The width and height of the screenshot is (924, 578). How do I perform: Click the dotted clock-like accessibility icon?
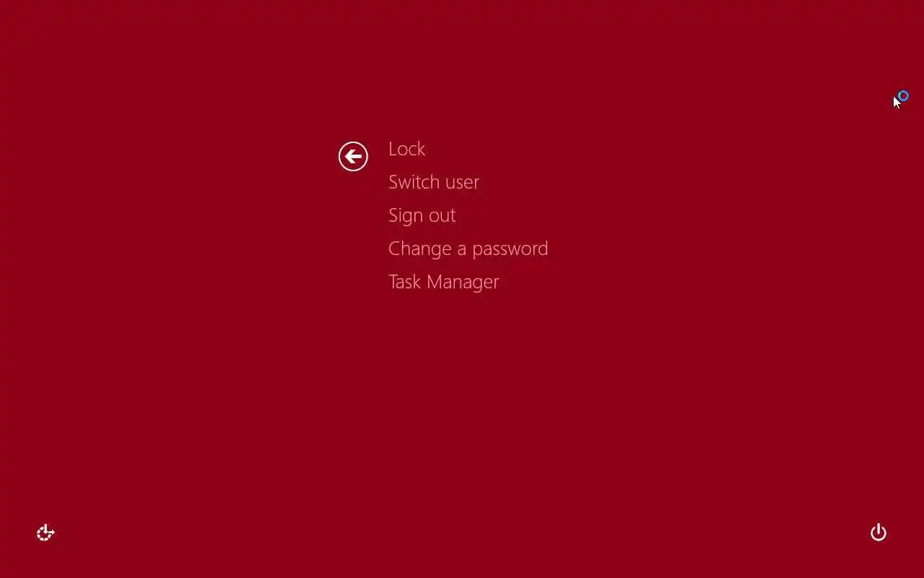tap(45, 533)
